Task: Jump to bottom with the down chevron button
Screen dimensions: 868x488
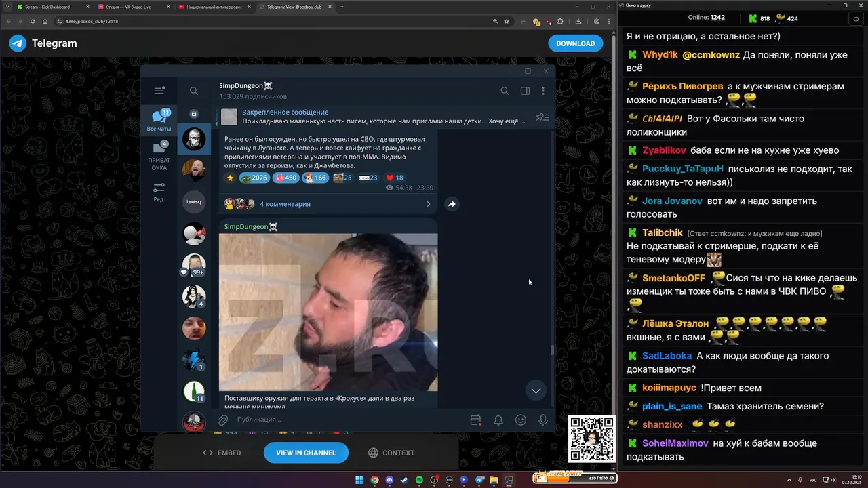Action: pos(536,390)
